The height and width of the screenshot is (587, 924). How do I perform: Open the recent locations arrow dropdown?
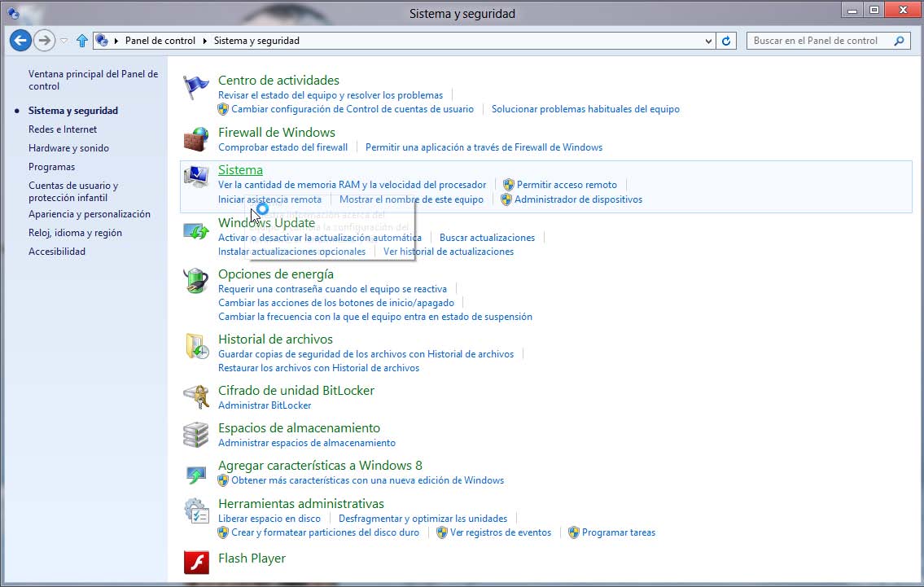click(64, 41)
